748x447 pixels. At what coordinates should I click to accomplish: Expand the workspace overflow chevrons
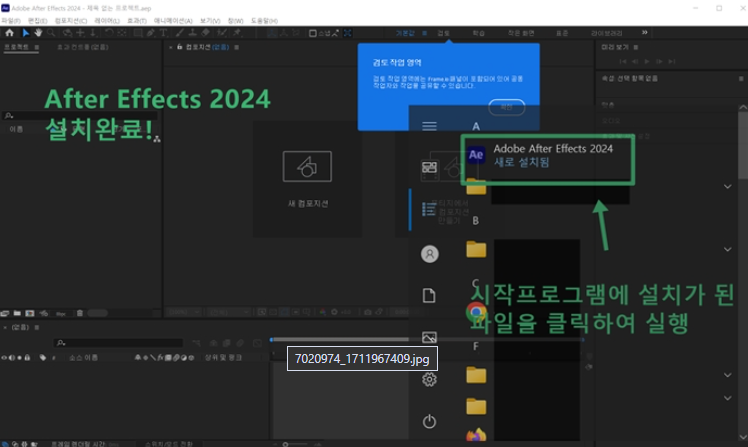[x=644, y=33]
